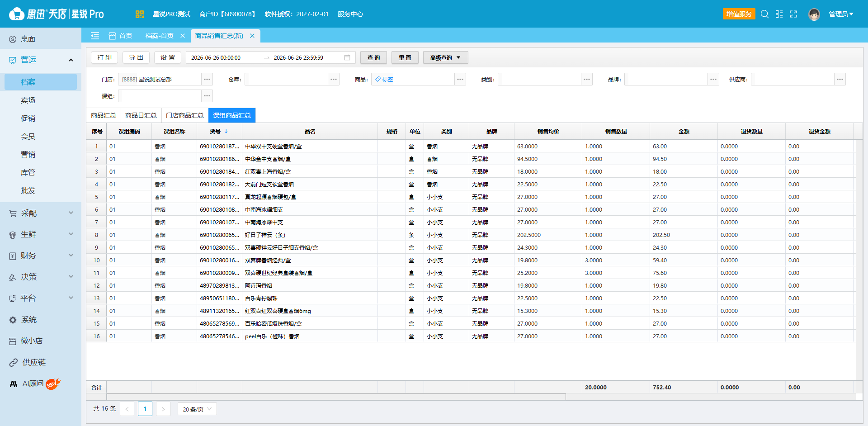This screenshot has width=868, height=426.
Task: Switch to the 档案-首页 tab
Action: [159, 36]
